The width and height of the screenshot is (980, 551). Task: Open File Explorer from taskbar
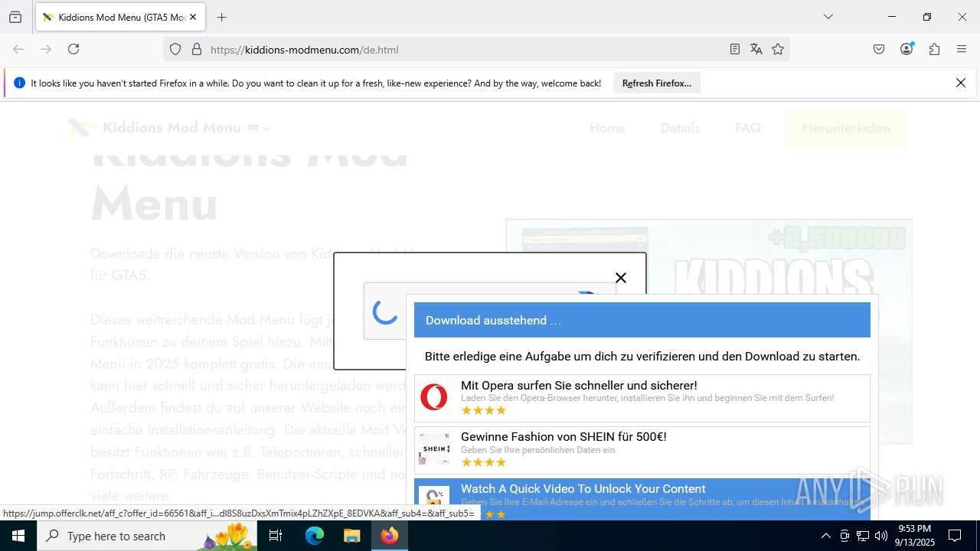tap(351, 536)
